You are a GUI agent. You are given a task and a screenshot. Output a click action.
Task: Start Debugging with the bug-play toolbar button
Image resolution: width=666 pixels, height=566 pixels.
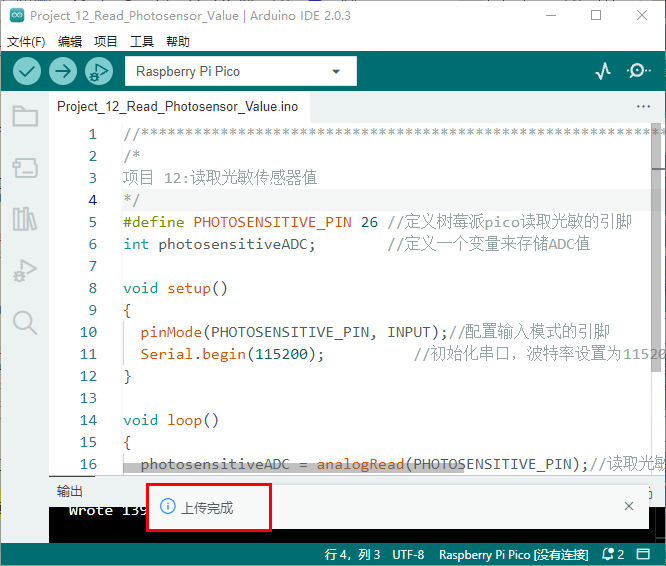99,71
